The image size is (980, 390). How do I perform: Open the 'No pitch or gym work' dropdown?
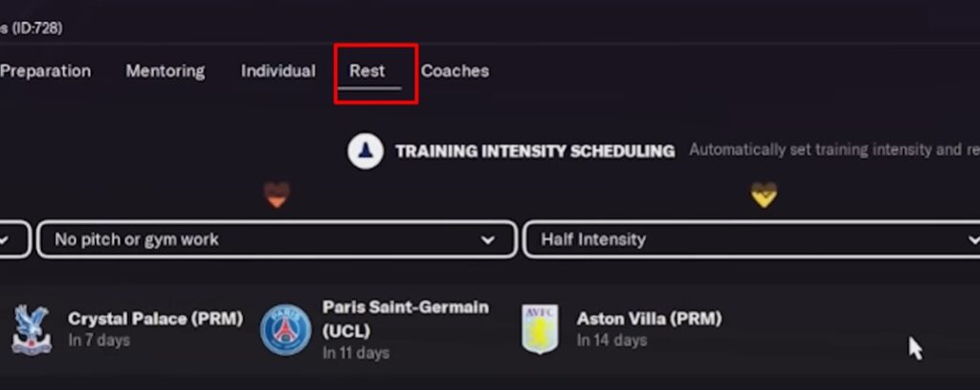coord(276,240)
